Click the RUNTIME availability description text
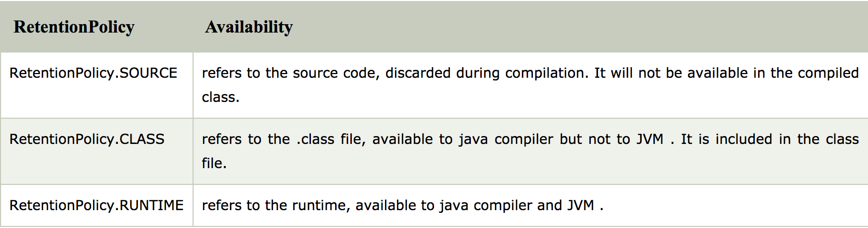The height and width of the screenshot is (228, 868). point(402,205)
